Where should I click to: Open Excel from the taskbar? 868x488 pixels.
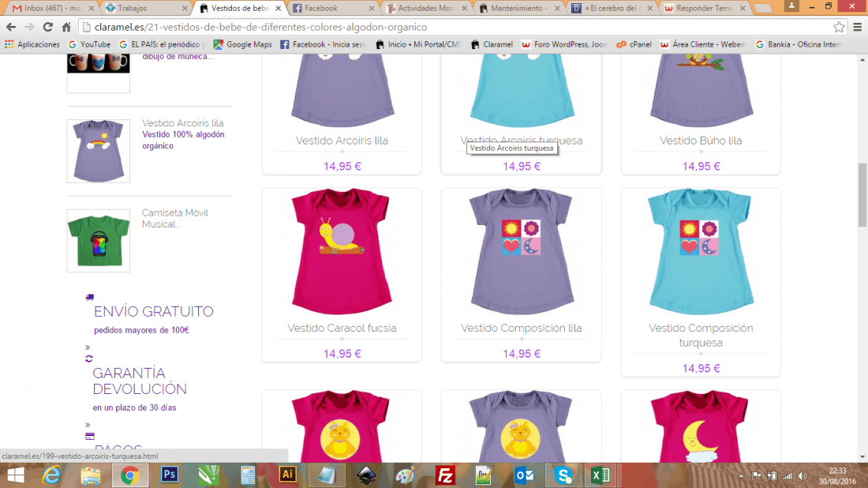600,475
